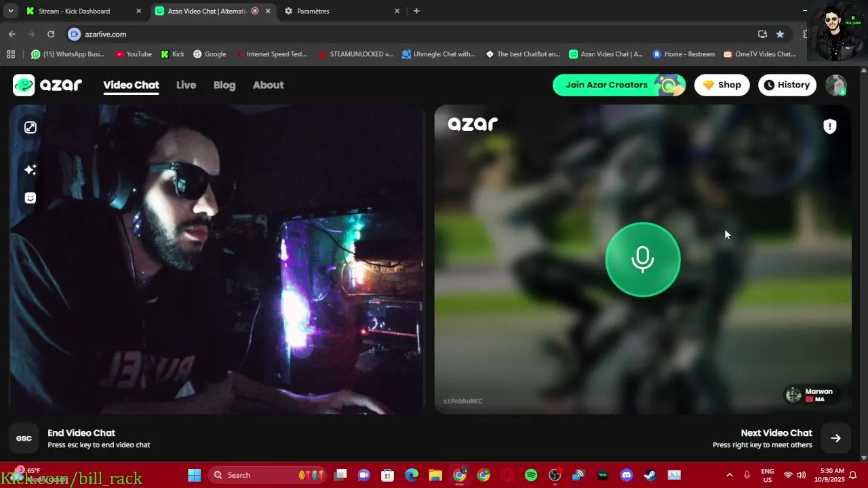Open the Blog page
868x488 pixels.
224,85
